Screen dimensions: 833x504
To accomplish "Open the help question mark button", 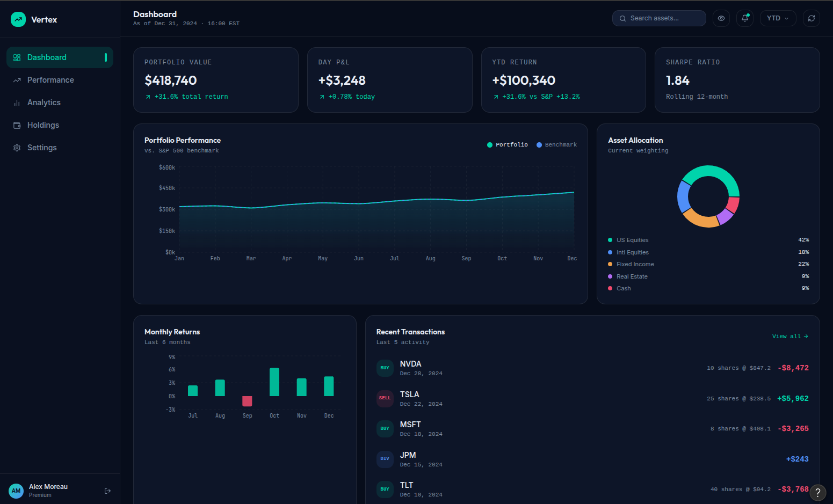I will pyautogui.click(x=817, y=492).
